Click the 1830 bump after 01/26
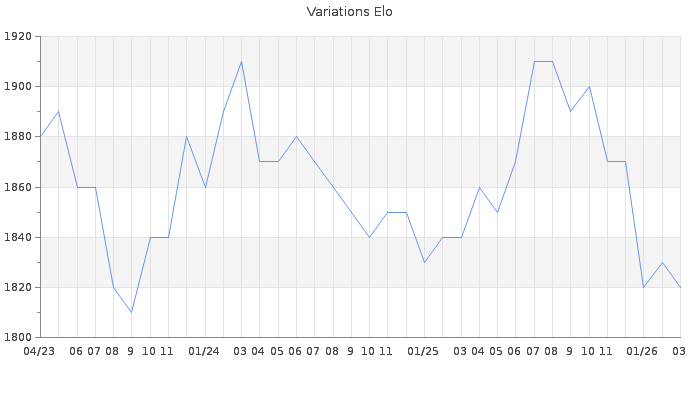This screenshot has width=700, height=400. coord(662,262)
